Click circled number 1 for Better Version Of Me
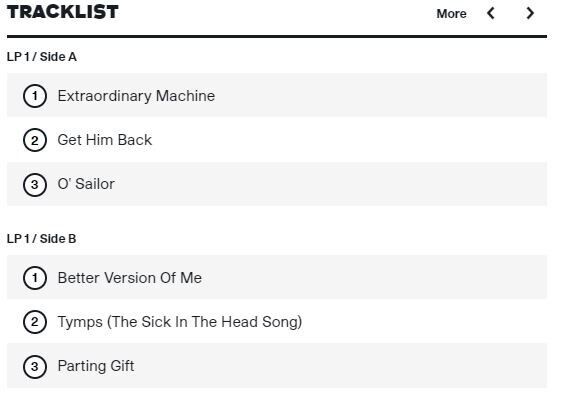The image size is (565, 395). tap(35, 278)
